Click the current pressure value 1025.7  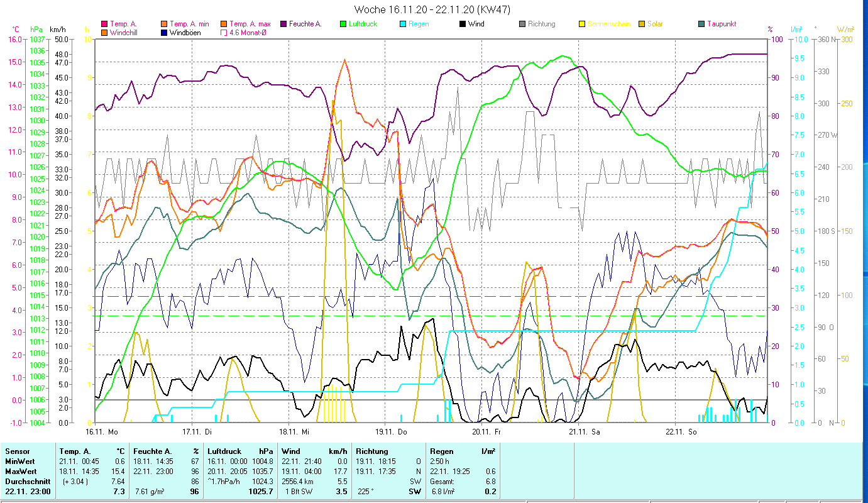tap(262, 492)
